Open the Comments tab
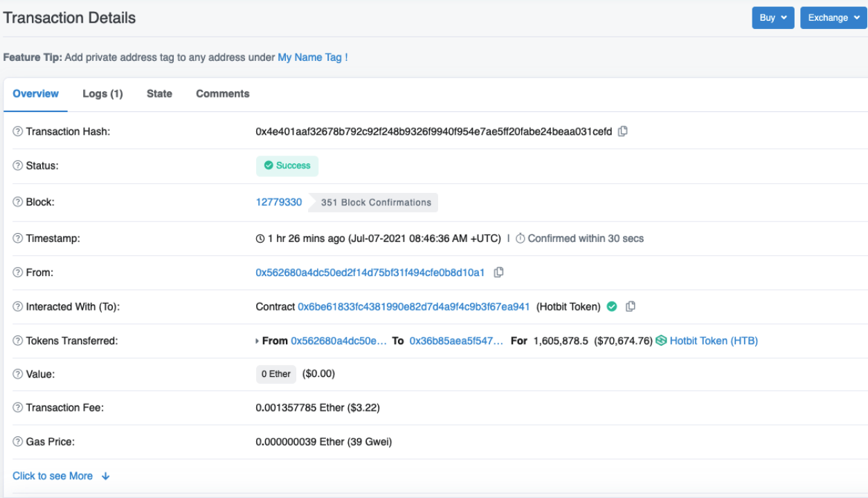 [222, 93]
